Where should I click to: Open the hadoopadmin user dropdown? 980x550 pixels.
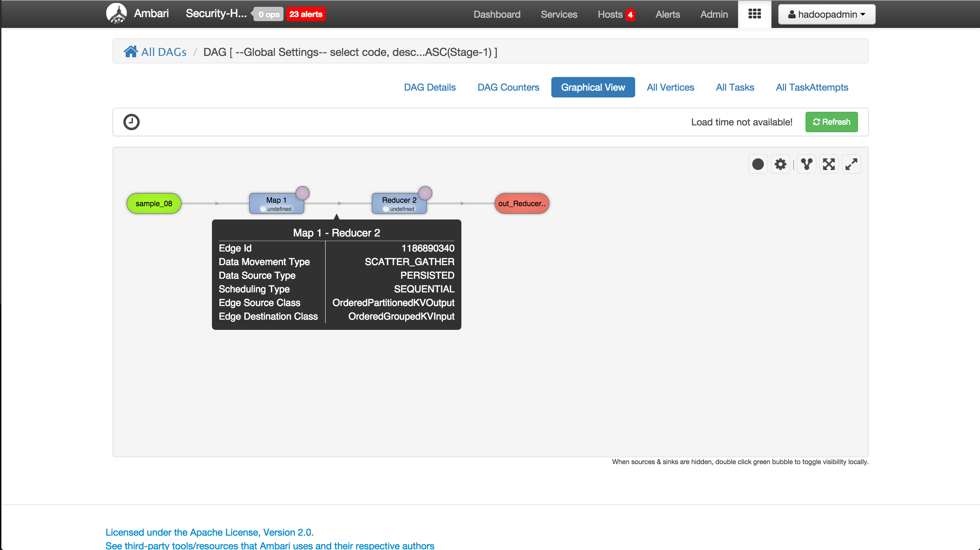(x=826, y=14)
